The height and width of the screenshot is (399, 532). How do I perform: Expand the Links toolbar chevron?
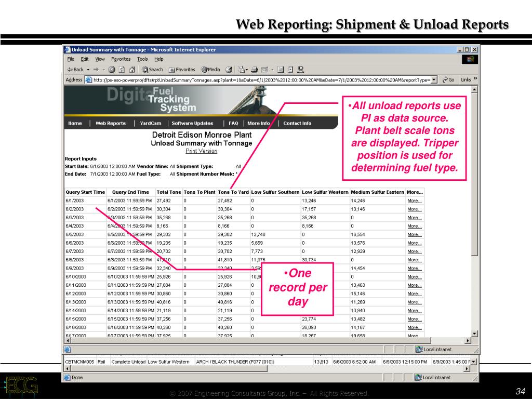(x=475, y=79)
